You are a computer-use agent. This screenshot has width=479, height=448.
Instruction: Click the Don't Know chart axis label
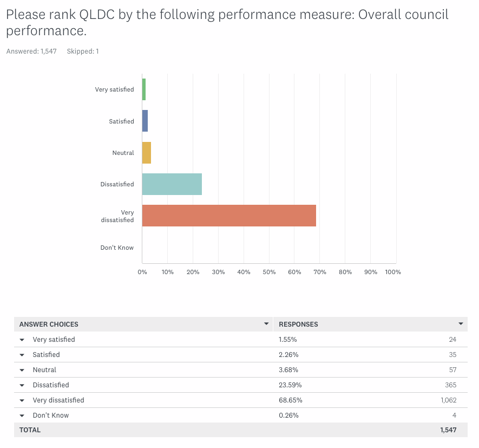pos(117,248)
